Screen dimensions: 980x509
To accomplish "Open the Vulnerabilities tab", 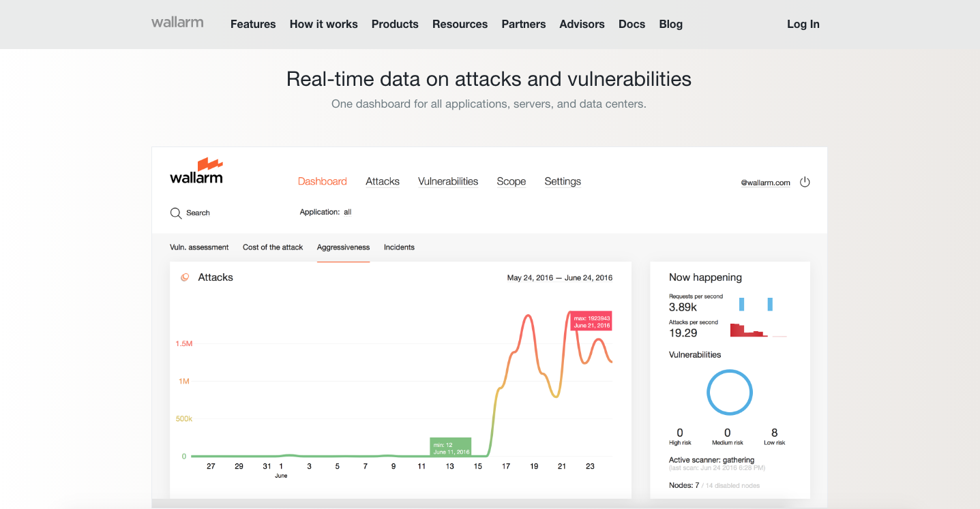I will (448, 181).
